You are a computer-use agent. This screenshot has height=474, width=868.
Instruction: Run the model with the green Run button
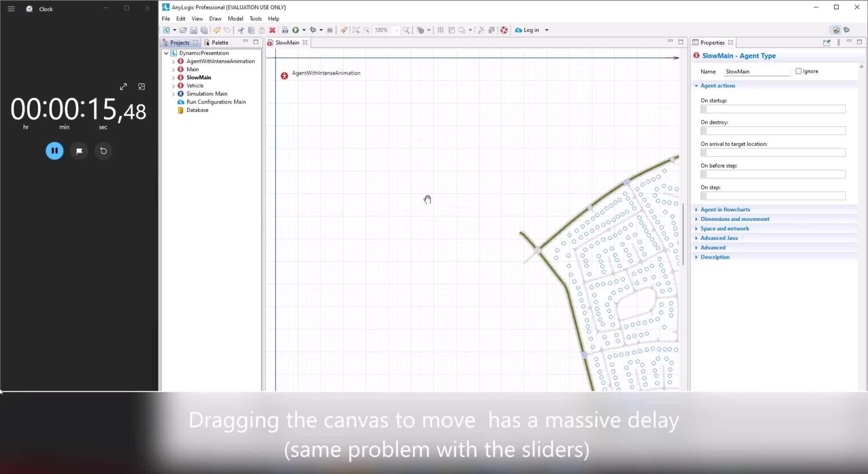(295, 30)
